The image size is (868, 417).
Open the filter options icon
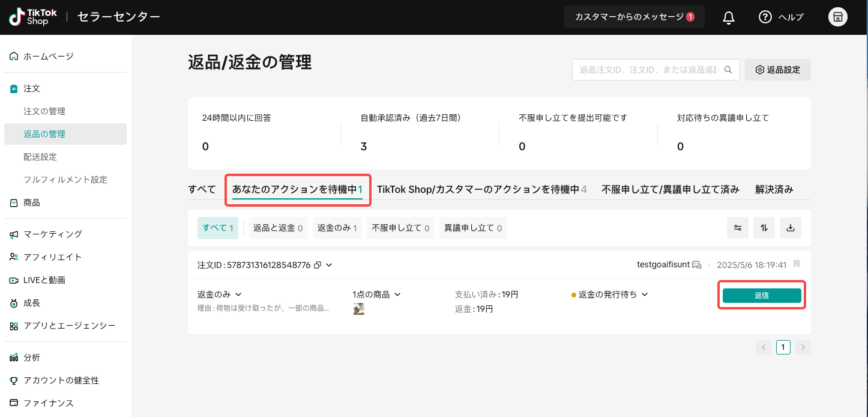tap(737, 228)
